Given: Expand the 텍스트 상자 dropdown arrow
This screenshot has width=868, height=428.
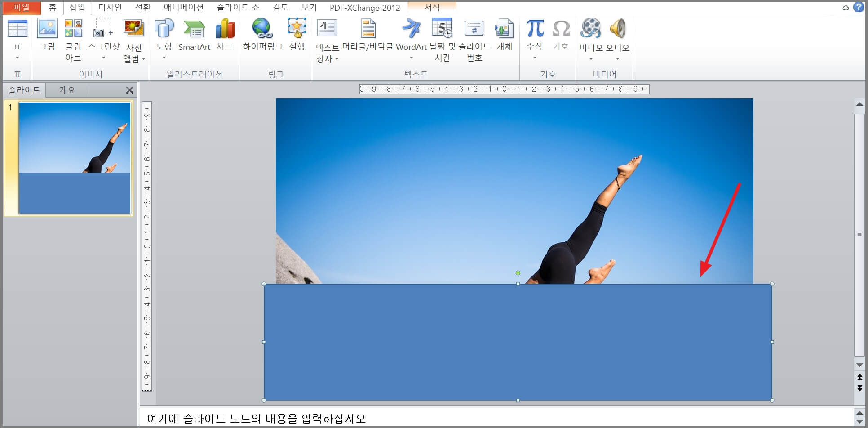Looking at the screenshot, I should point(337,59).
